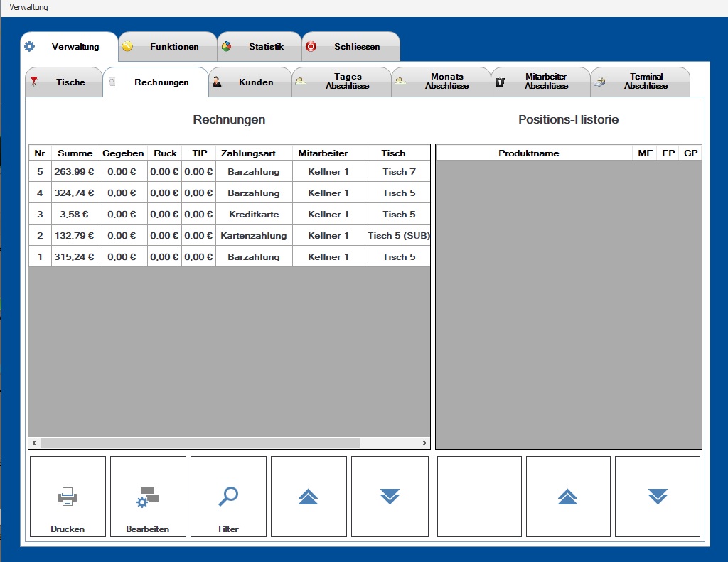Select invoice row with Summe 263,99 €
The image size is (728, 562).
75,171
